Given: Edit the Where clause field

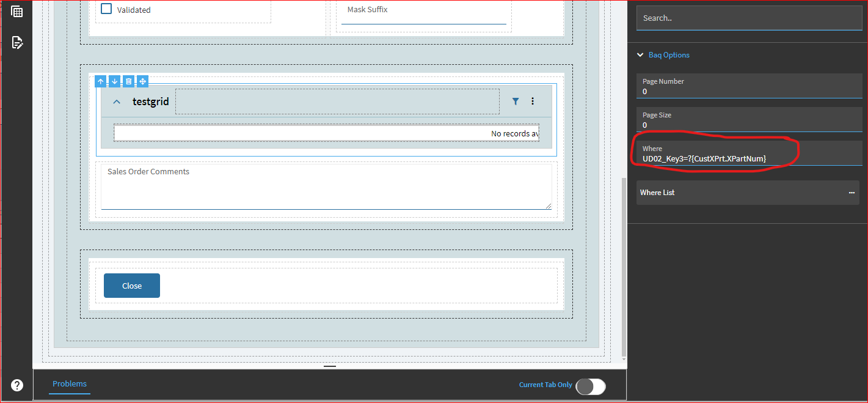Looking at the screenshot, I should point(749,153).
